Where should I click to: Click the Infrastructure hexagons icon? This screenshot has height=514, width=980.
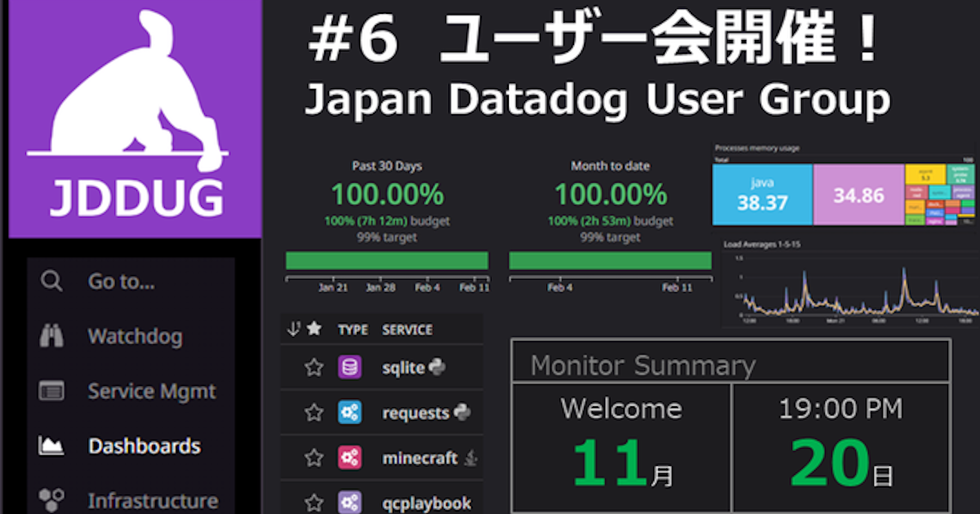pos(51,499)
